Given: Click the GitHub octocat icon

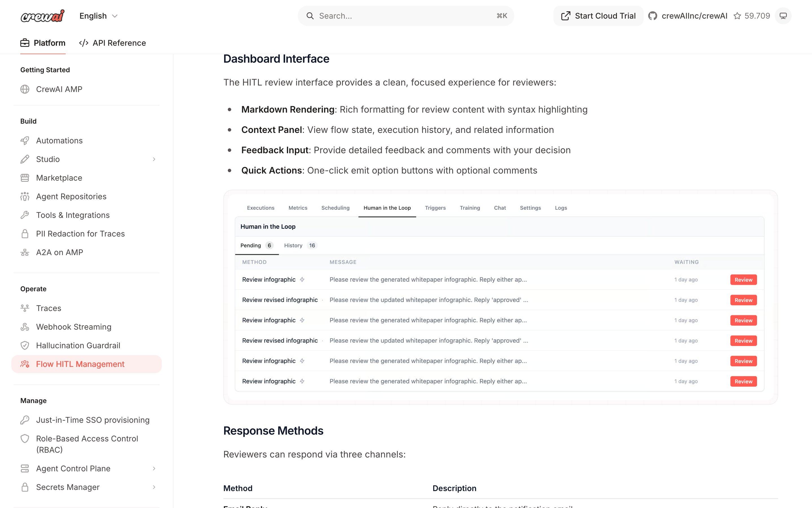Looking at the screenshot, I should [653, 16].
